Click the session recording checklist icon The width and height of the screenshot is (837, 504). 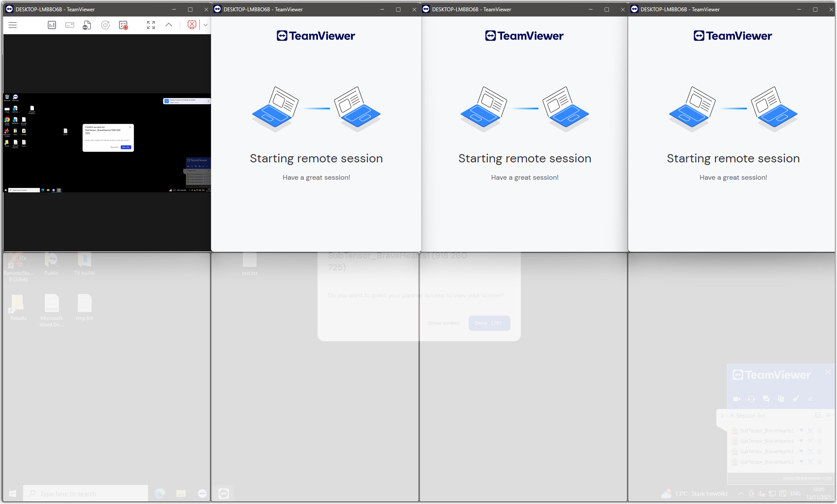123,25
